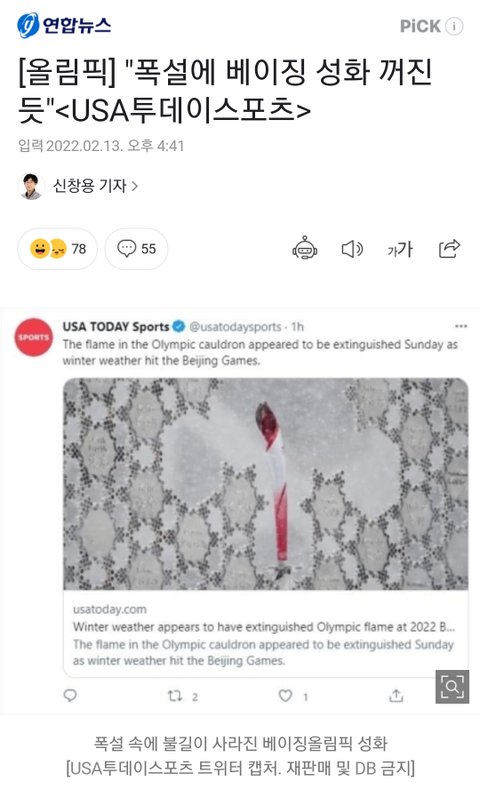Open the @usatodaysports handle link
Image resolution: width=480 pixels, height=797 pixels.
[235, 327]
